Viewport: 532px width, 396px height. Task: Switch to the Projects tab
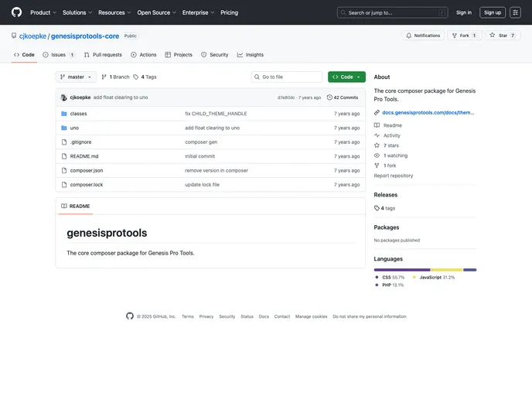coord(179,55)
